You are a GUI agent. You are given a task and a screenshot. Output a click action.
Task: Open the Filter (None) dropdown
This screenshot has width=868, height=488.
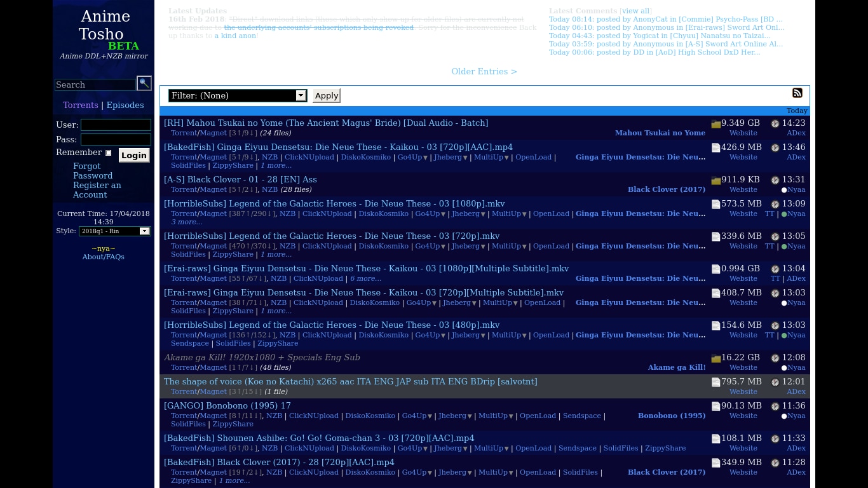[x=238, y=95]
